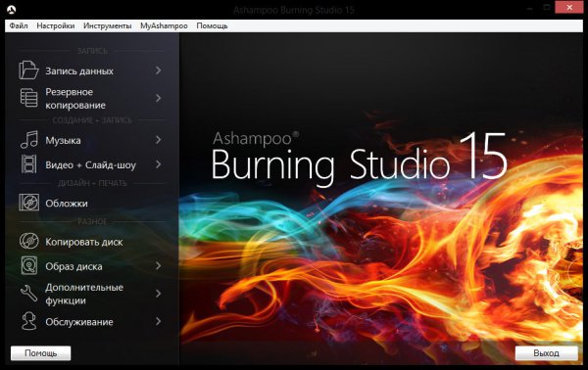Select the Копировать диск label
The height and width of the screenshot is (370, 588).
pyautogui.click(x=84, y=242)
